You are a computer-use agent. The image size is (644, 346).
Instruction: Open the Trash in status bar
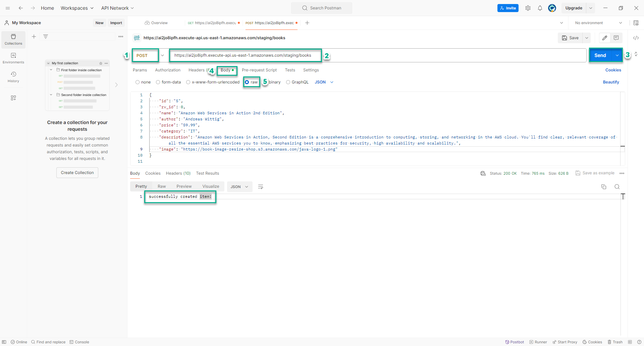615,342
